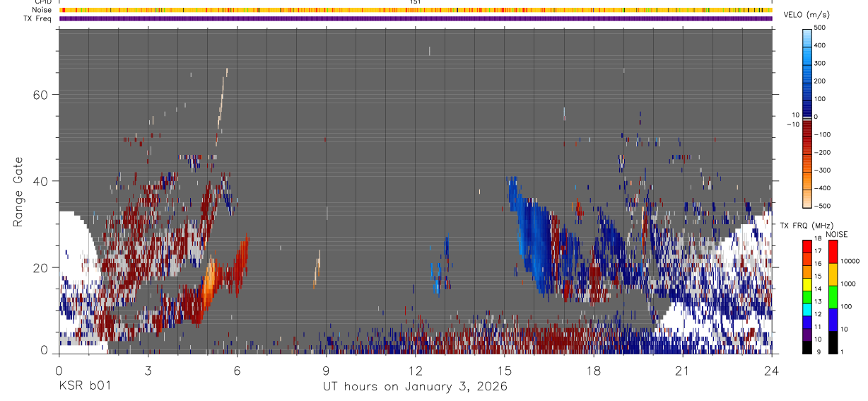
Task: Click the '500' label on velocity colorbar
Action: pos(820,28)
